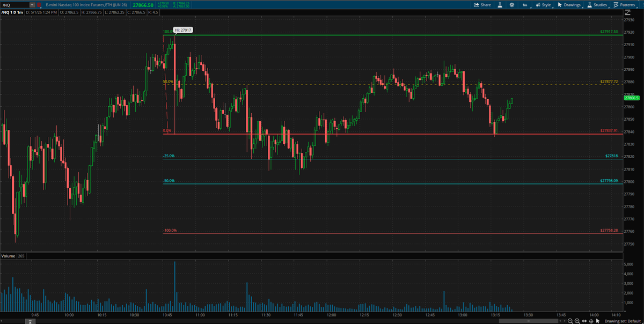Click the horizontal expand arrows icon
The image size is (644, 324).
coord(584,321)
